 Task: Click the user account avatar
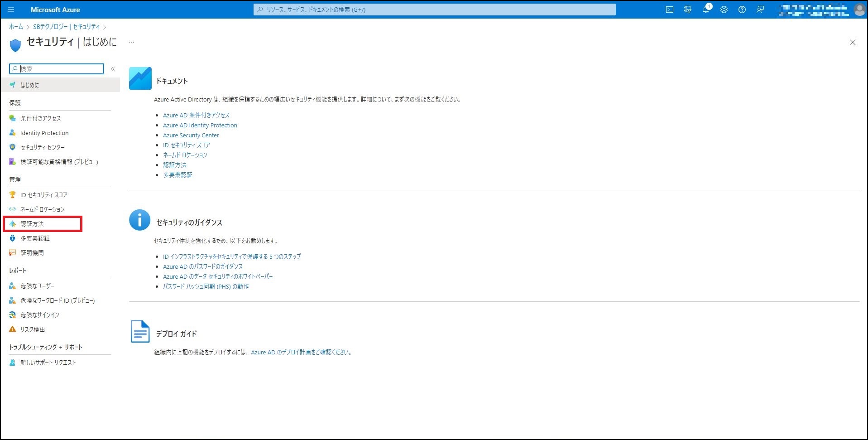click(x=859, y=10)
